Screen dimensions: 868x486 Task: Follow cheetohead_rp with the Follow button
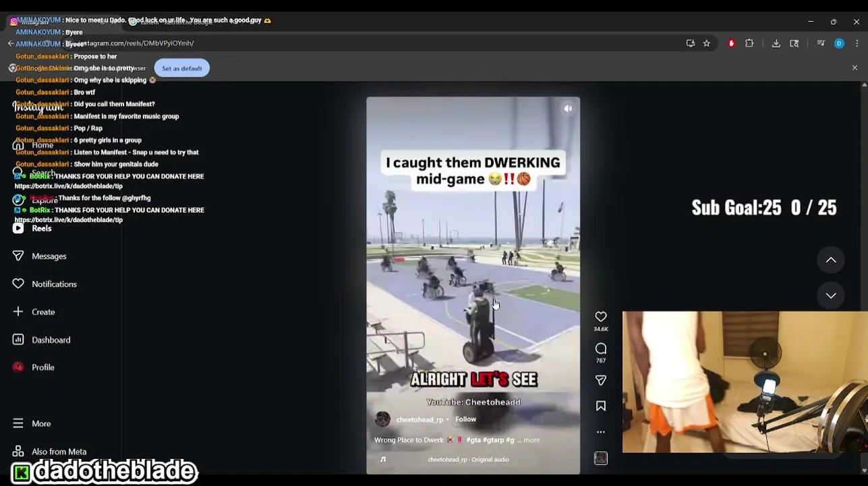pyautogui.click(x=465, y=419)
